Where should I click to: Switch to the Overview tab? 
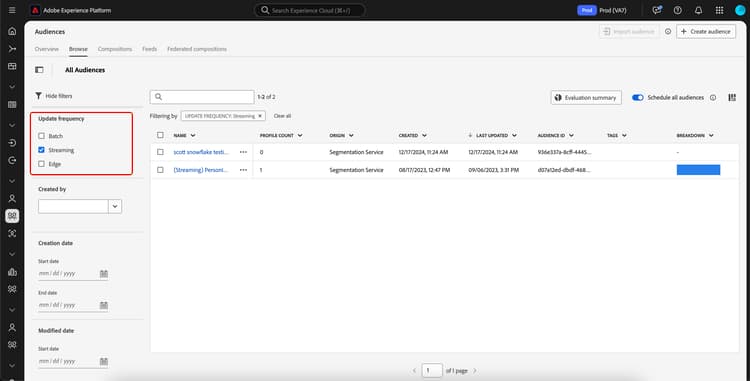(x=46, y=49)
